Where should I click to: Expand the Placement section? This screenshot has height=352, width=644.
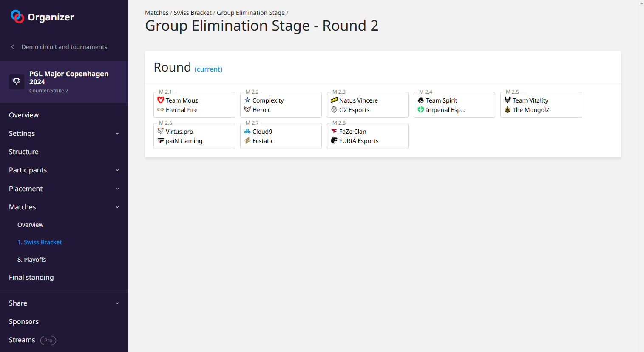point(117,189)
